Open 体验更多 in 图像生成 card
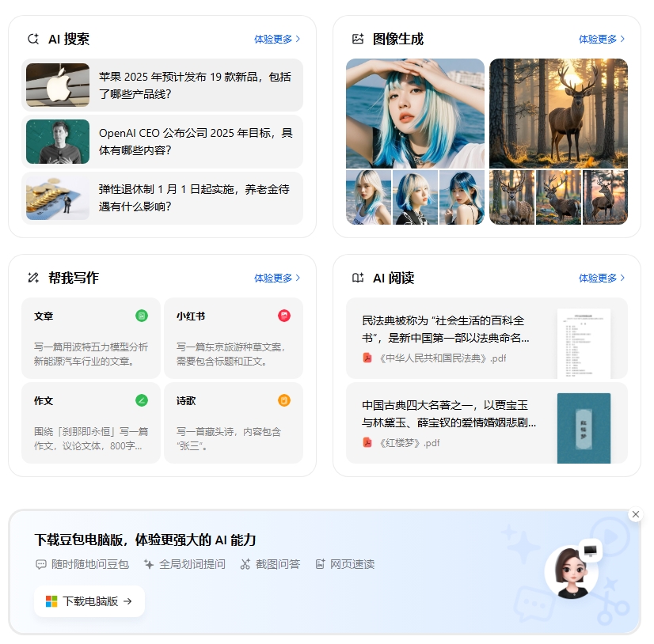Screen dimensions: 654x644 tap(602, 40)
